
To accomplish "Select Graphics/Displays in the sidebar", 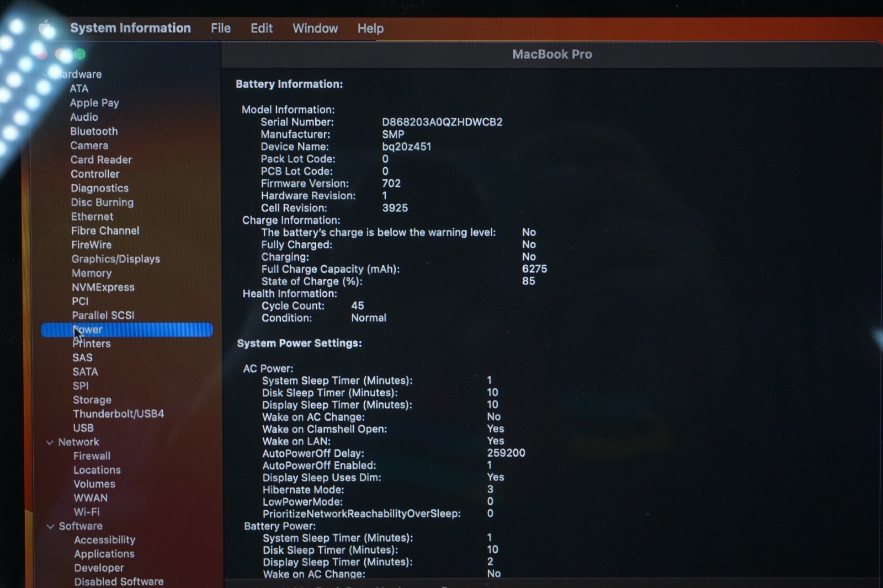I will (115, 259).
